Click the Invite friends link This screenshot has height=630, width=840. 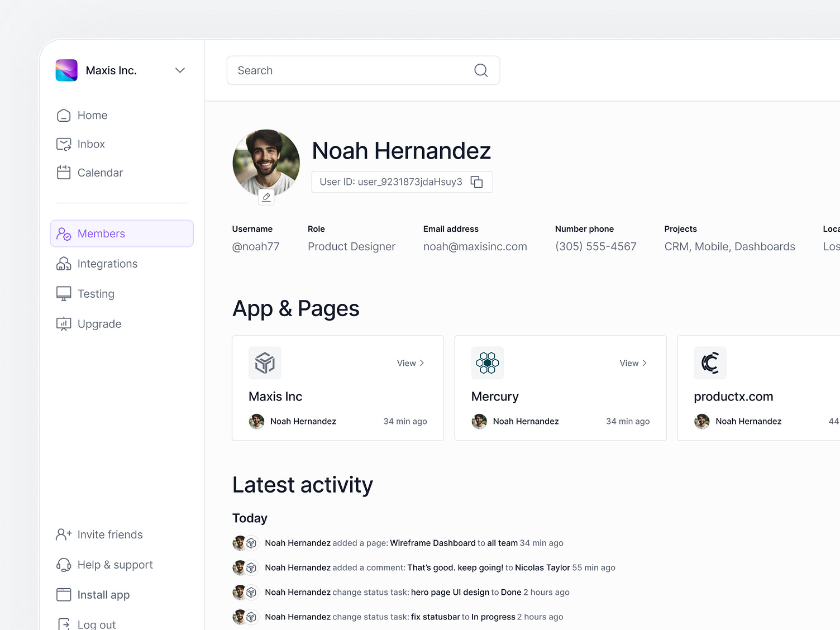pos(110,534)
